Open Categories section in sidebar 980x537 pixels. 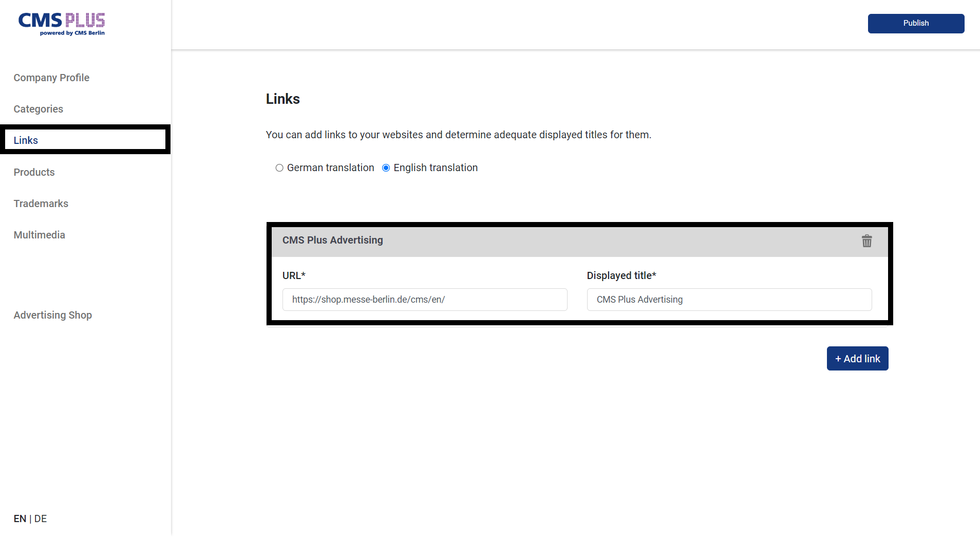[39, 109]
